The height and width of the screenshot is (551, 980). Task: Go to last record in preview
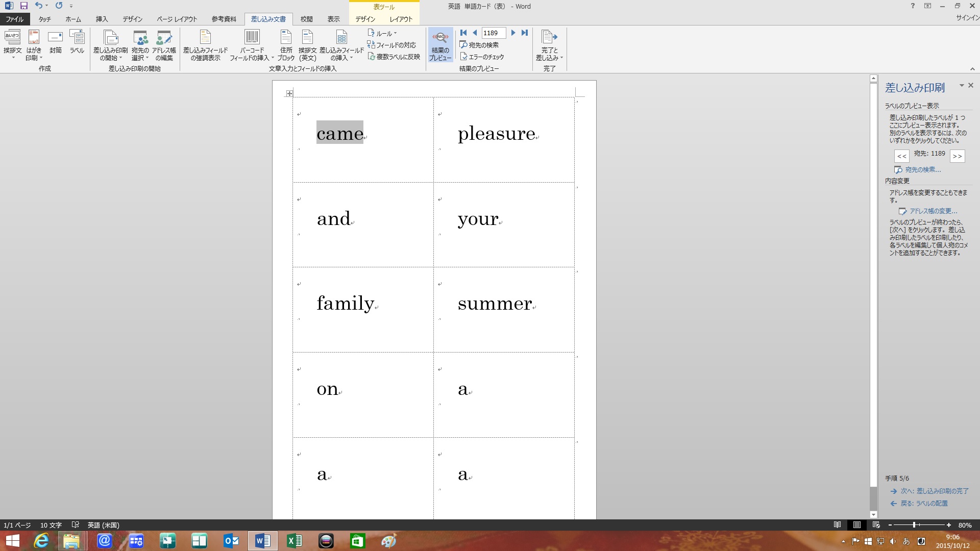(524, 33)
